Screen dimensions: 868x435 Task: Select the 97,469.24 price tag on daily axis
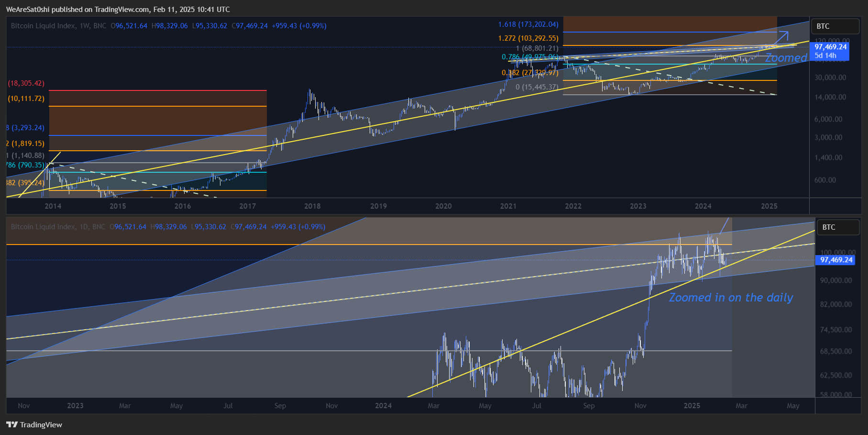point(836,260)
